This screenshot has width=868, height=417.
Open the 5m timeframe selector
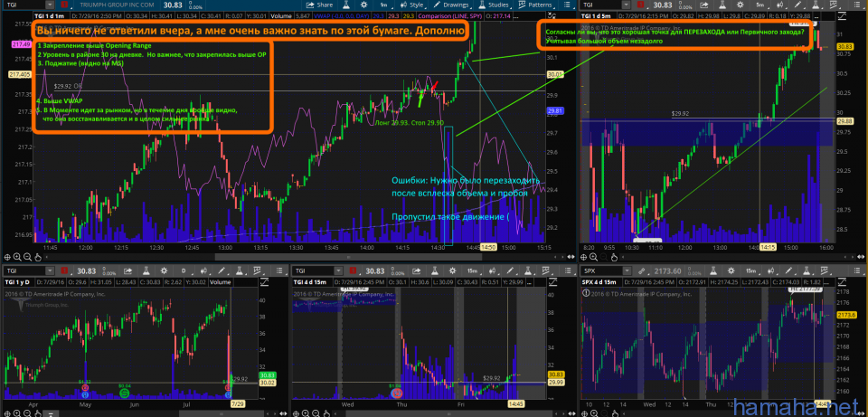point(760,5)
